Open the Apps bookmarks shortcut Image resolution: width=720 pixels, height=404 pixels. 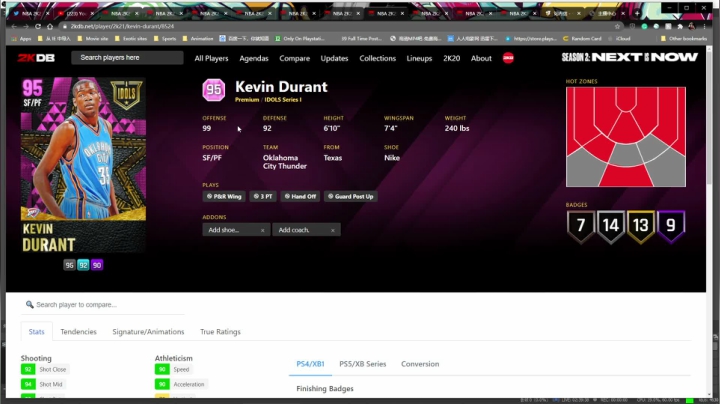[x=21, y=39]
